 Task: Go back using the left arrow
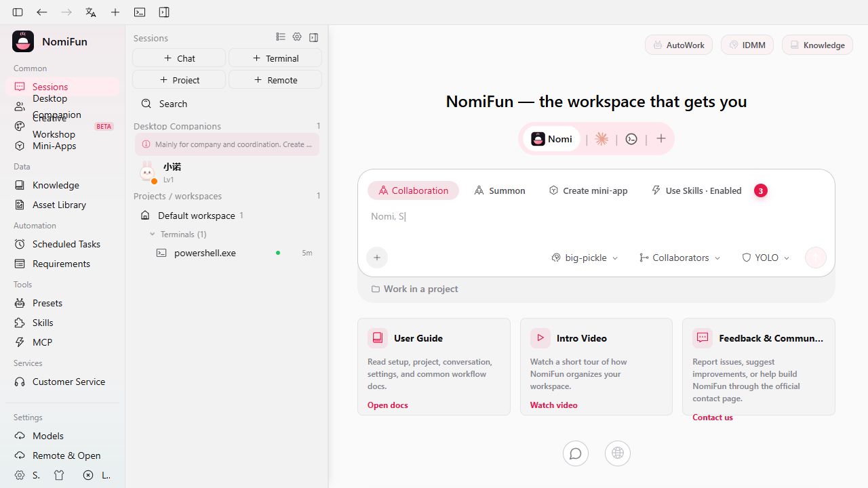42,12
